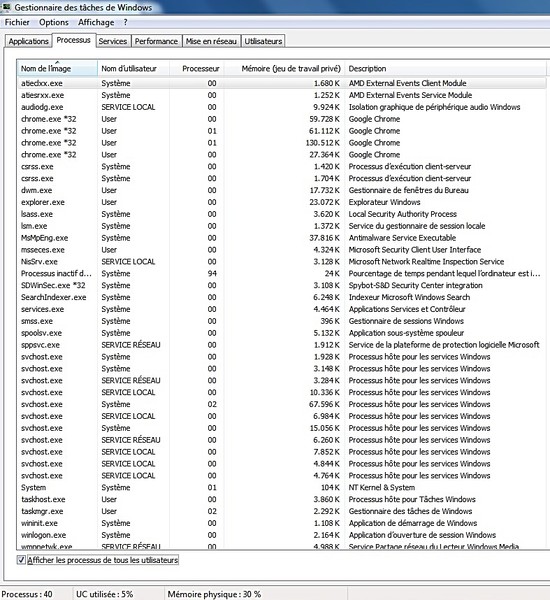
Task: Open the Performance tab
Action: 156,41
